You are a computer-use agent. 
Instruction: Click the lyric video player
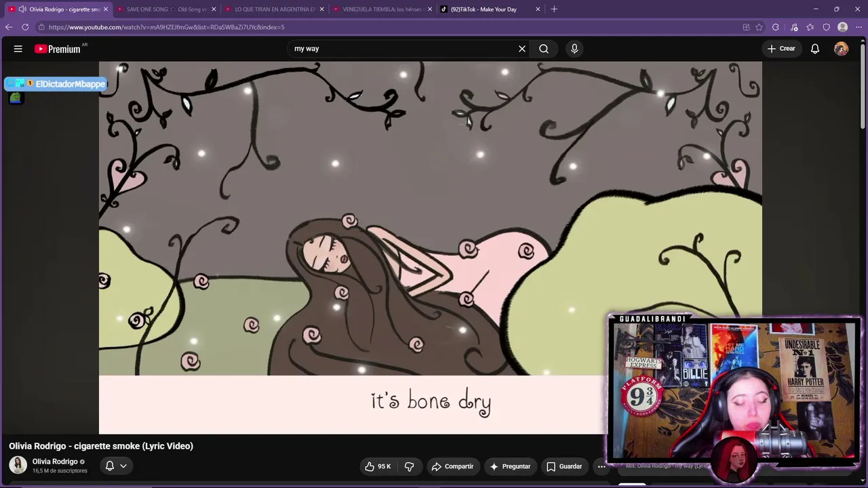pyautogui.click(x=430, y=248)
